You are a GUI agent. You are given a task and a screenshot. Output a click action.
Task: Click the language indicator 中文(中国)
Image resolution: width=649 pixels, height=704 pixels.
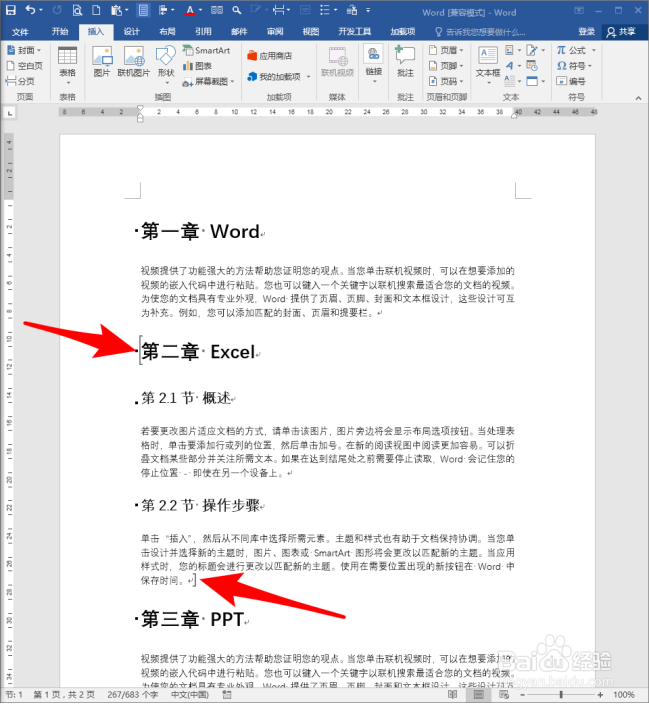tap(190, 695)
